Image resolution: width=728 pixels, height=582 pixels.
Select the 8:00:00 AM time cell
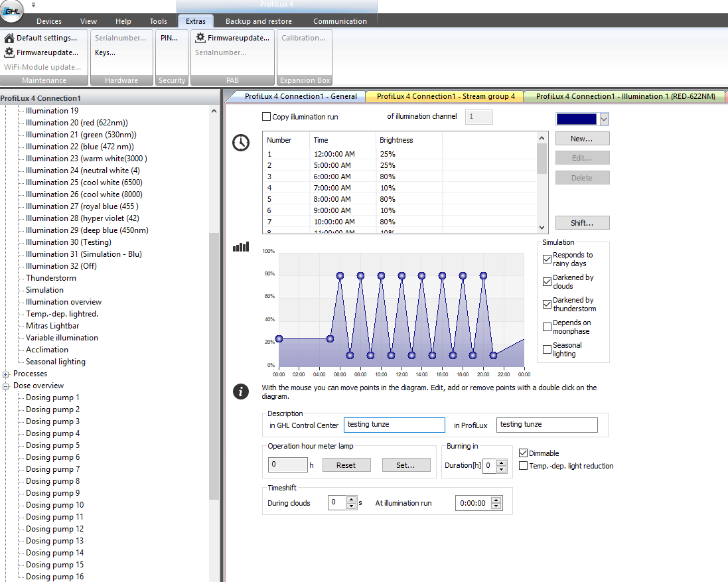(332, 199)
